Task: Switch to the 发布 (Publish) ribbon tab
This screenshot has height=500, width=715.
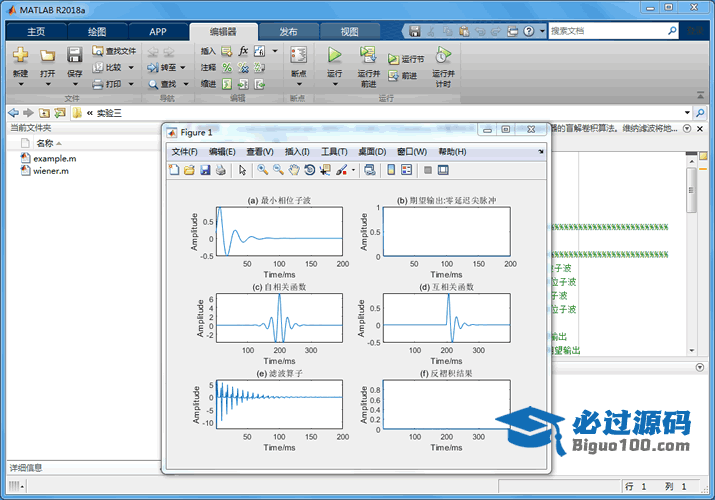Action: (288, 31)
